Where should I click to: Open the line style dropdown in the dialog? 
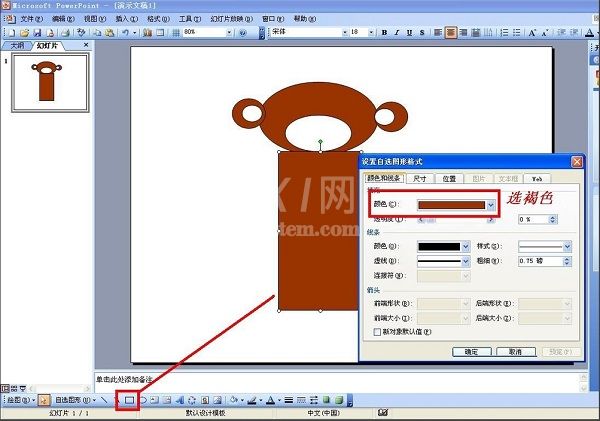click(567, 246)
